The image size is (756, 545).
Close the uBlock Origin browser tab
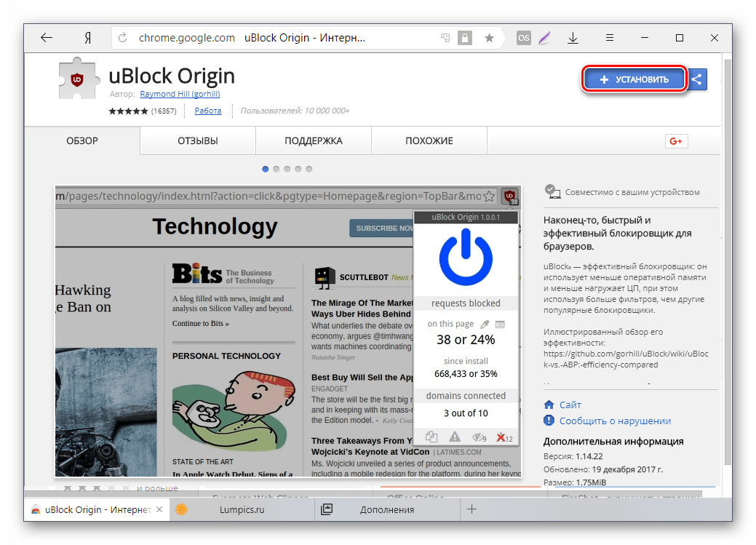[x=159, y=509]
